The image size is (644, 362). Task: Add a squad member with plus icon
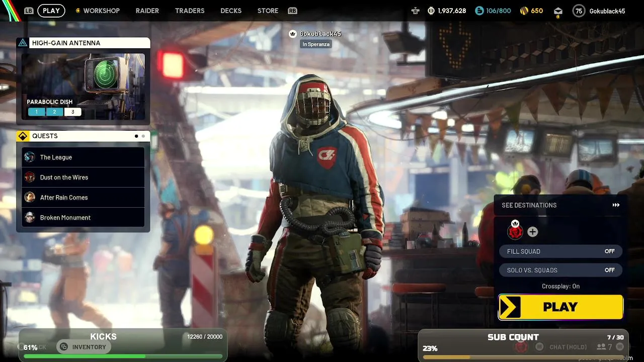click(532, 232)
